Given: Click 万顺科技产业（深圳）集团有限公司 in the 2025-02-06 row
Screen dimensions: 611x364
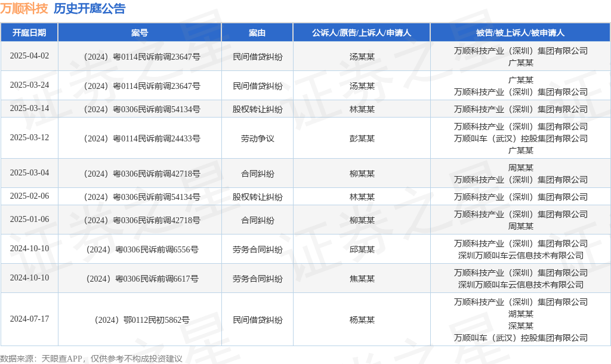Looking at the screenshot, I should tap(520, 197).
